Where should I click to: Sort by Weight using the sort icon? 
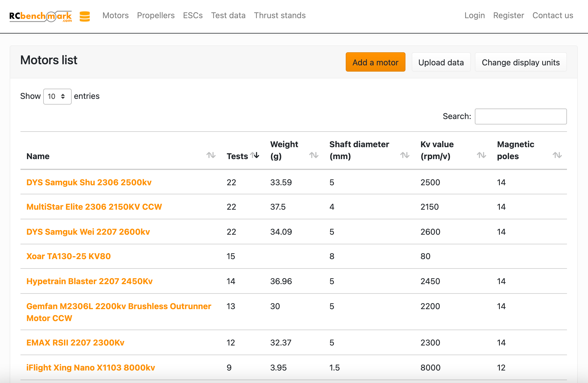point(314,156)
